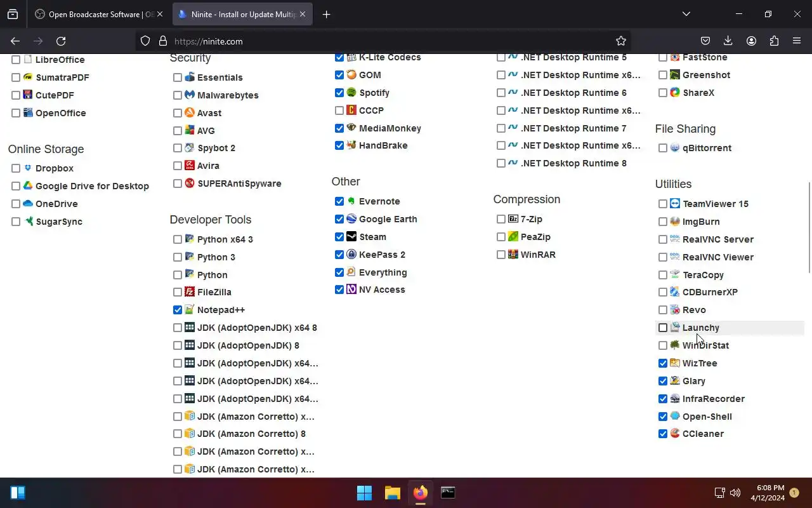Image resolution: width=812 pixels, height=508 pixels.
Task: Click the OpenOffice label
Action: coord(60,112)
